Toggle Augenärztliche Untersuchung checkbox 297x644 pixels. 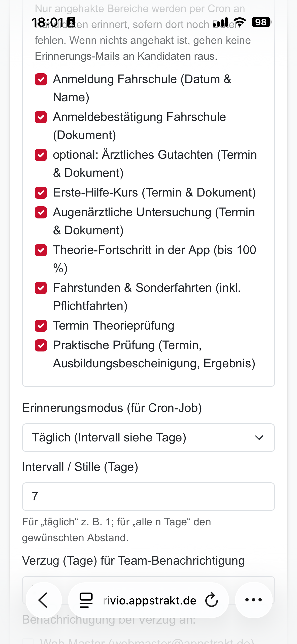pyautogui.click(x=41, y=213)
